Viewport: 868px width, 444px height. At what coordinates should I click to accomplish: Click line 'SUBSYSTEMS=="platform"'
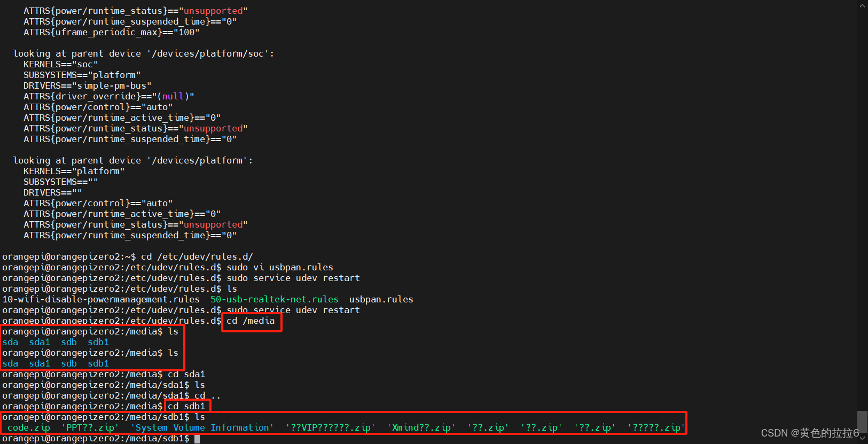point(82,75)
